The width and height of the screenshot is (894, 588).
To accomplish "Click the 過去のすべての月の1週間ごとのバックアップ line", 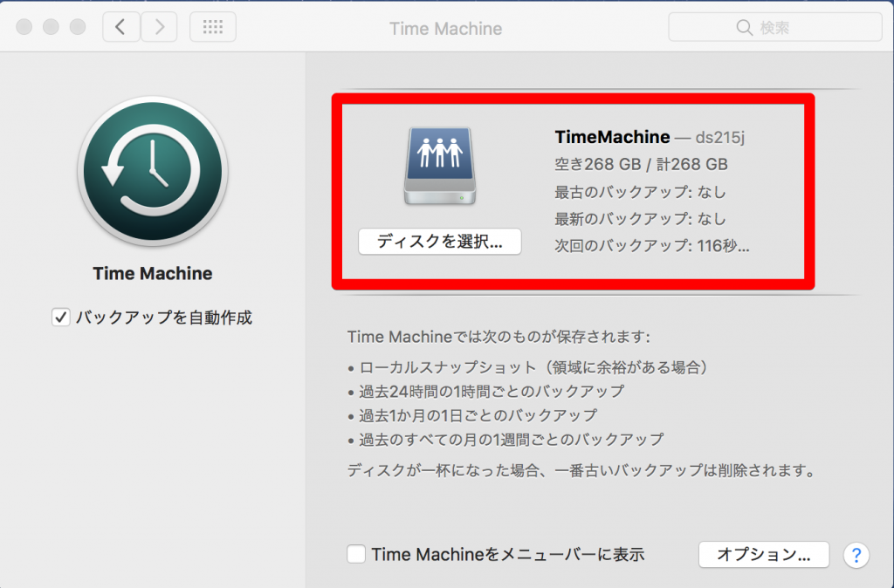I will tap(505, 440).
